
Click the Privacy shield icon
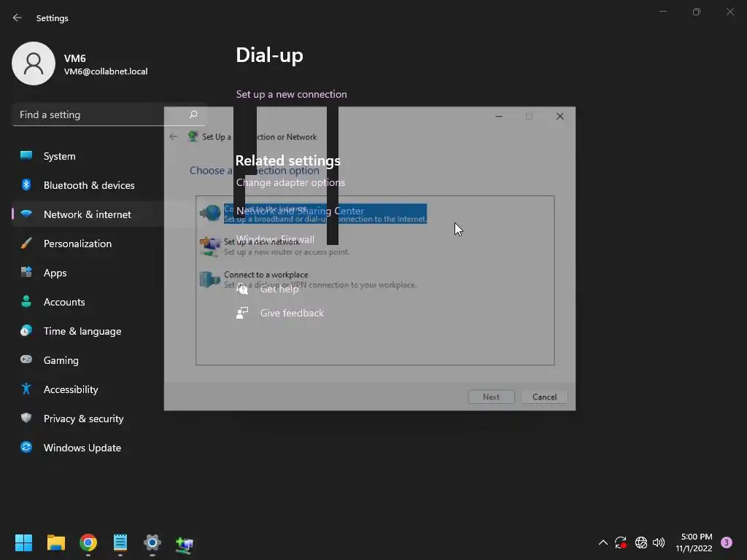(x=26, y=418)
